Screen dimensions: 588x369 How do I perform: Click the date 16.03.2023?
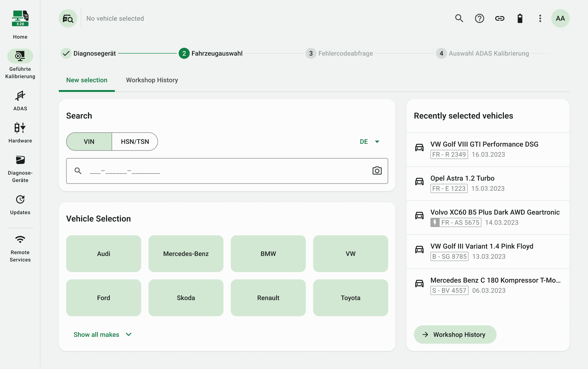point(488,154)
